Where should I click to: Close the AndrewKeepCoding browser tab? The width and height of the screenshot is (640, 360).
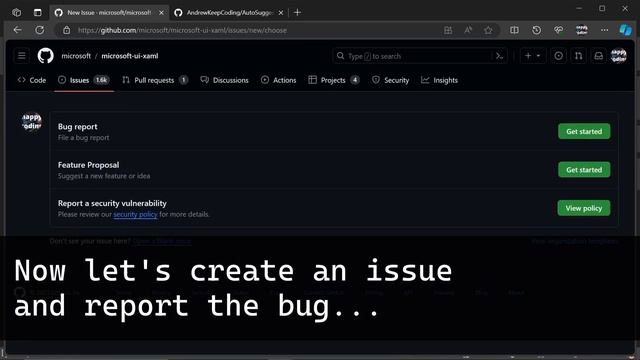point(281,13)
